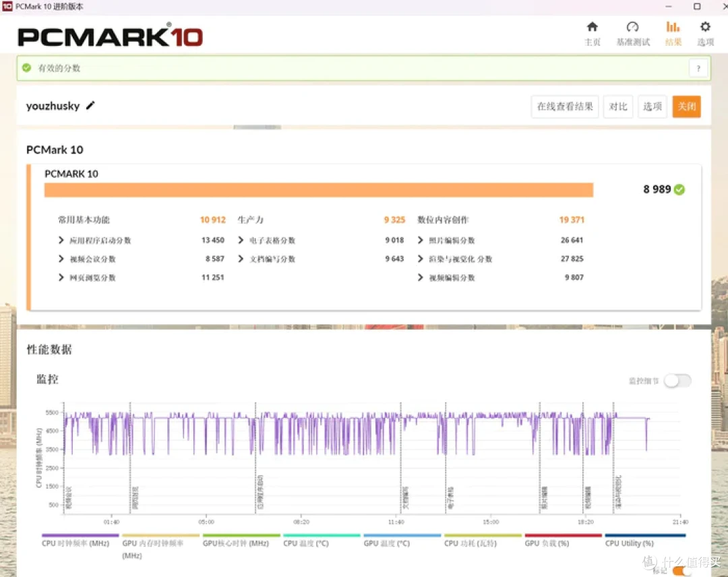Click the 08:20 time label on chart
Viewport: 728px width, 577px height.
[301, 522]
